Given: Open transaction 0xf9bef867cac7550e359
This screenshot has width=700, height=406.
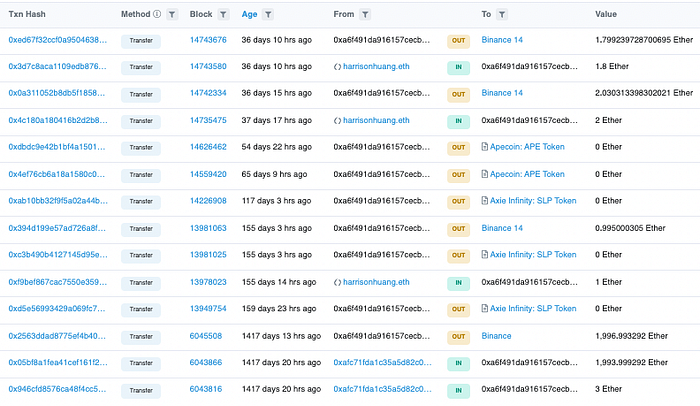Looking at the screenshot, I should click(58, 282).
